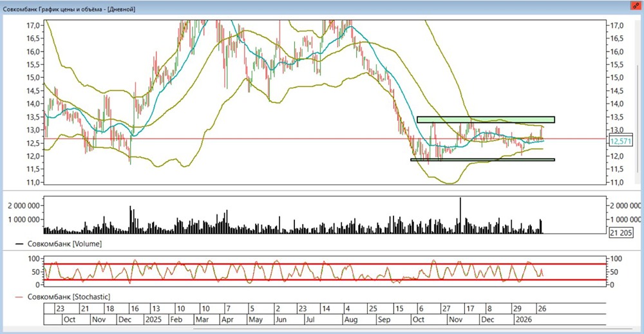Click the Aug month label
The image size is (644, 334).
351,319
